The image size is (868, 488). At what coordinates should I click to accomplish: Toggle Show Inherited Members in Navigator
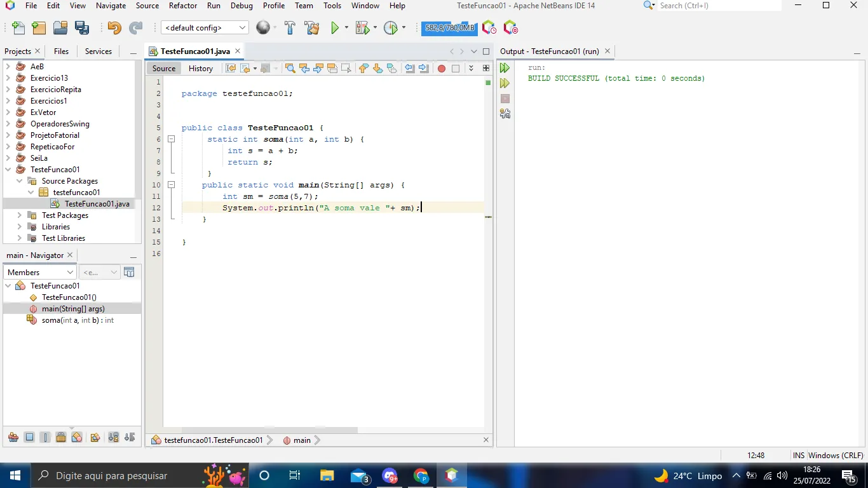(13, 437)
